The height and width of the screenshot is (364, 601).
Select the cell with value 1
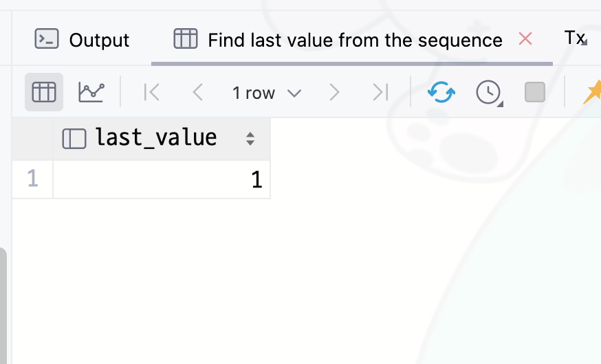point(162,179)
